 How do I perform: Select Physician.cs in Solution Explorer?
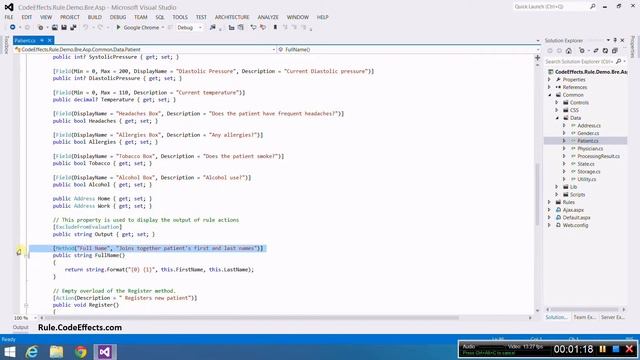coord(590,149)
